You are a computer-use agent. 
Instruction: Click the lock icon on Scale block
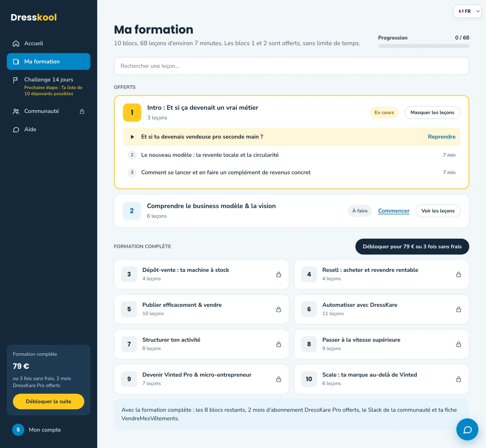pos(459,379)
